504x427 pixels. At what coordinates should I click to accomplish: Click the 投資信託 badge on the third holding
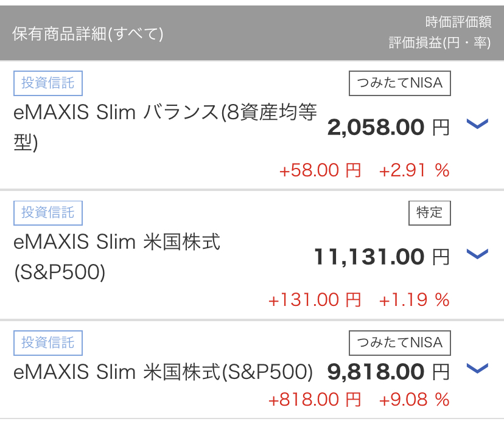click(48, 343)
